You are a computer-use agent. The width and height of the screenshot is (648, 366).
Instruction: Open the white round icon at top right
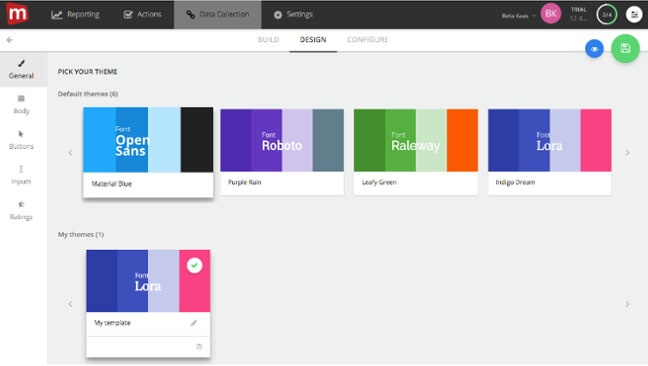point(634,14)
